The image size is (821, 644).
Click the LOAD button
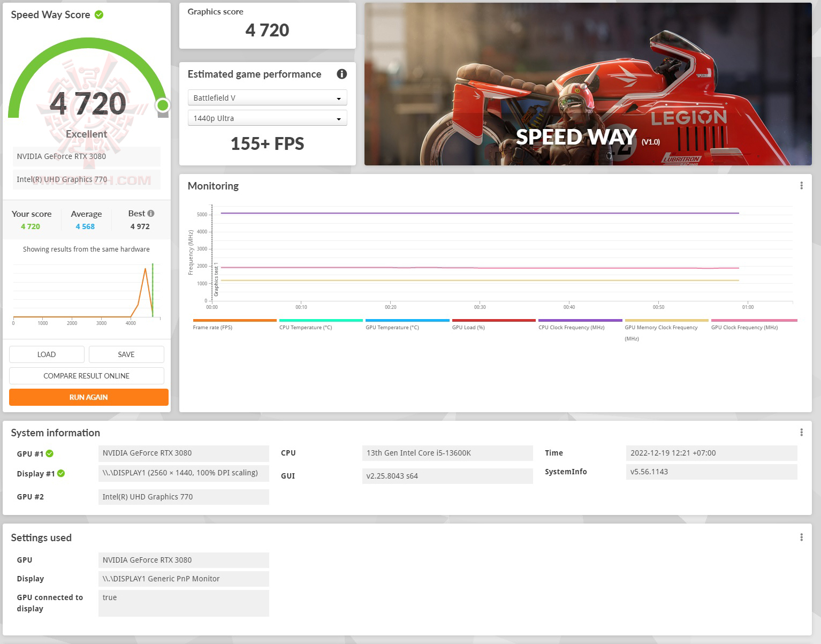(47, 354)
